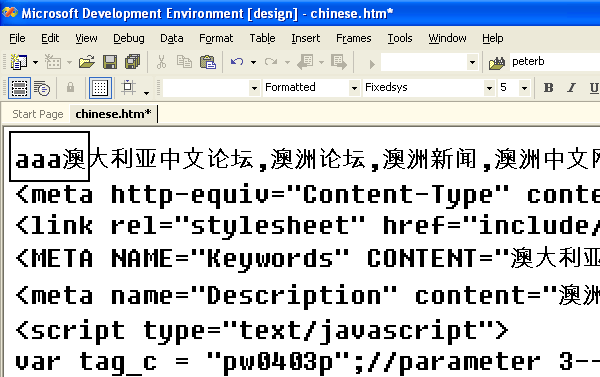Image resolution: width=600 pixels, height=377 pixels.
Task: Open the font size 5 dropdown
Action: coord(524,88)
